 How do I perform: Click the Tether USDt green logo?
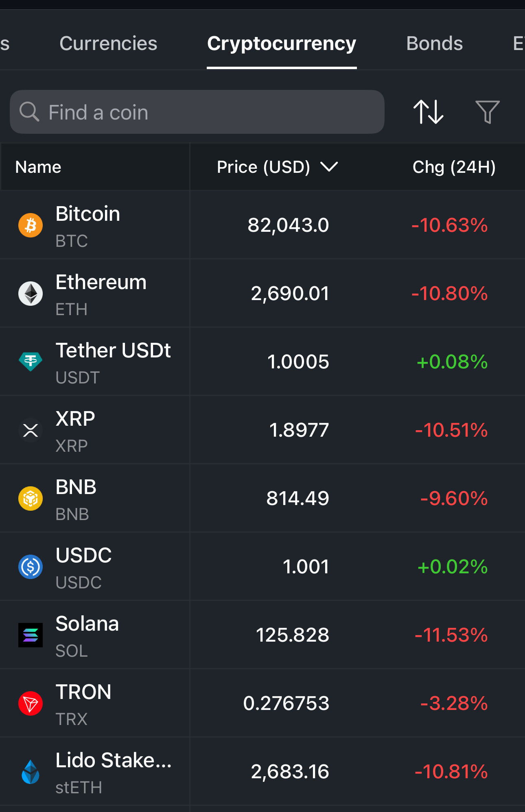31,361
